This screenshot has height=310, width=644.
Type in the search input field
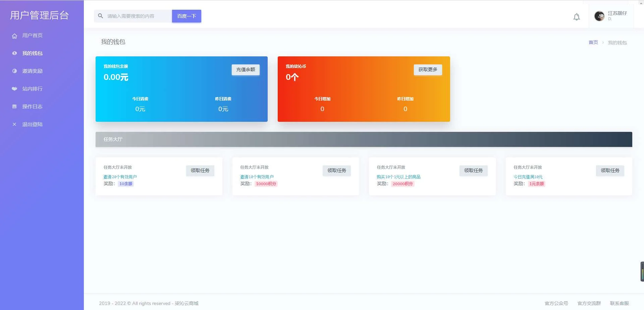coord(138,16)
